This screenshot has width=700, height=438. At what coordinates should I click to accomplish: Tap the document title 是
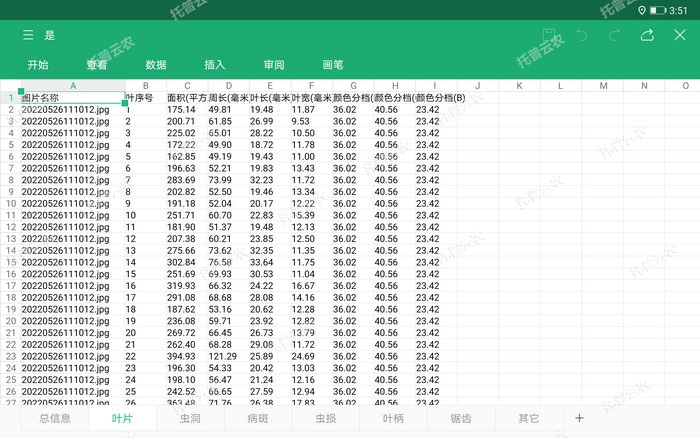pyautogui.click(x=50, y=35)
